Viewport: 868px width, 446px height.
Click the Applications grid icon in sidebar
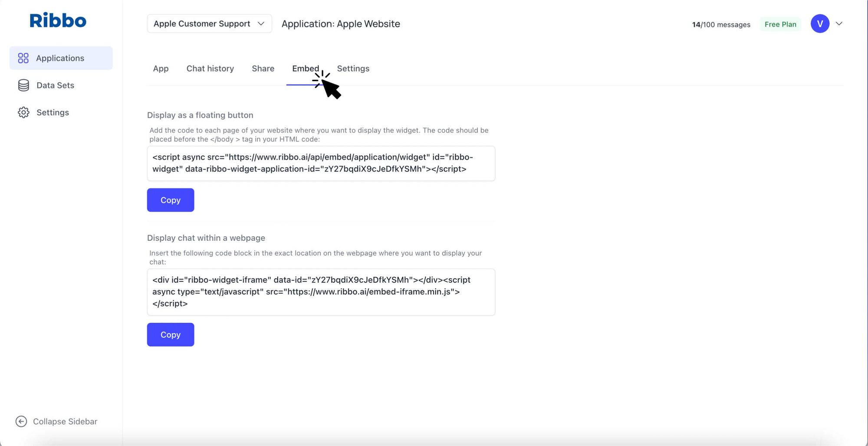23,58
